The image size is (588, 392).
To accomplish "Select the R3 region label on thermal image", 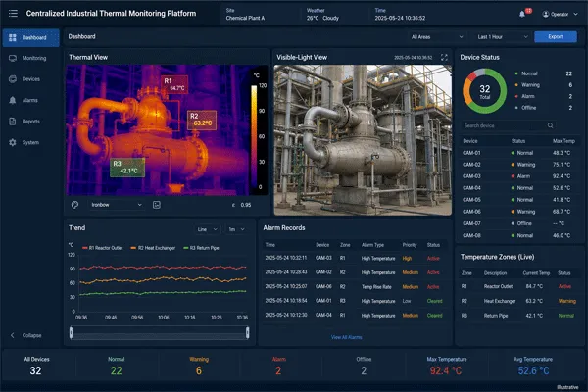I will pyautogui.click(x=127, y=168).
